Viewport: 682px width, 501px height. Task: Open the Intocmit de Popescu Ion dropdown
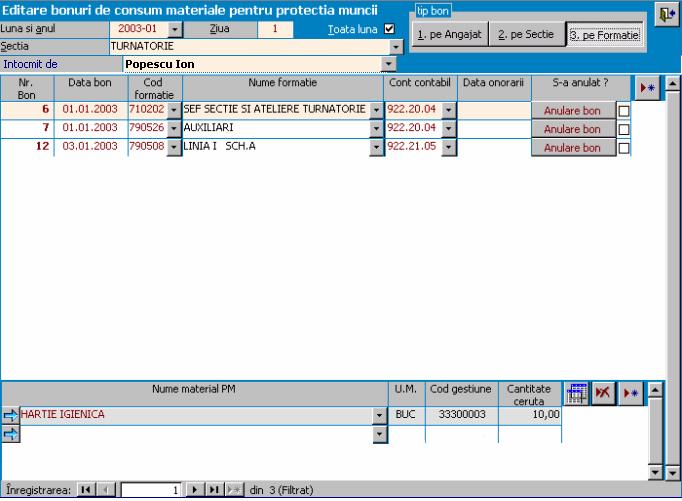(389, 64)
